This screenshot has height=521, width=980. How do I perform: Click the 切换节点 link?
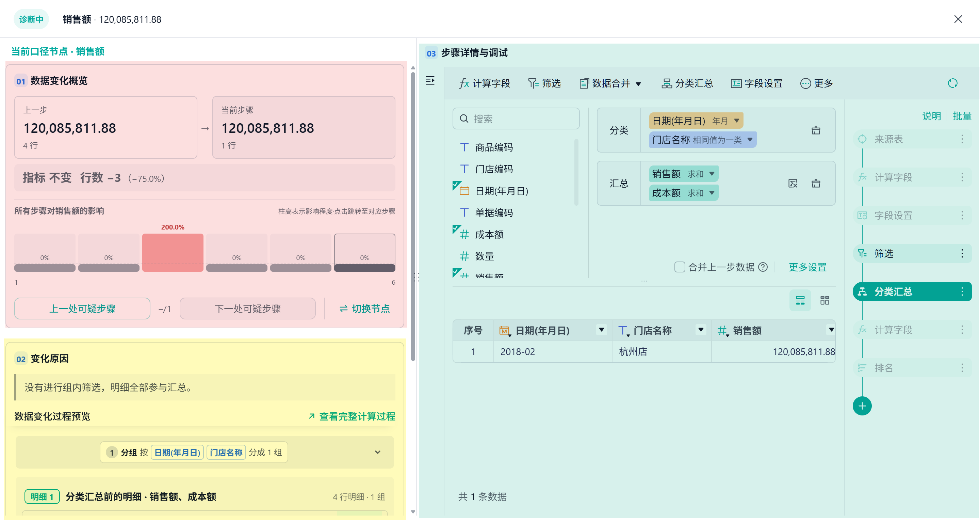click(364, 309)
